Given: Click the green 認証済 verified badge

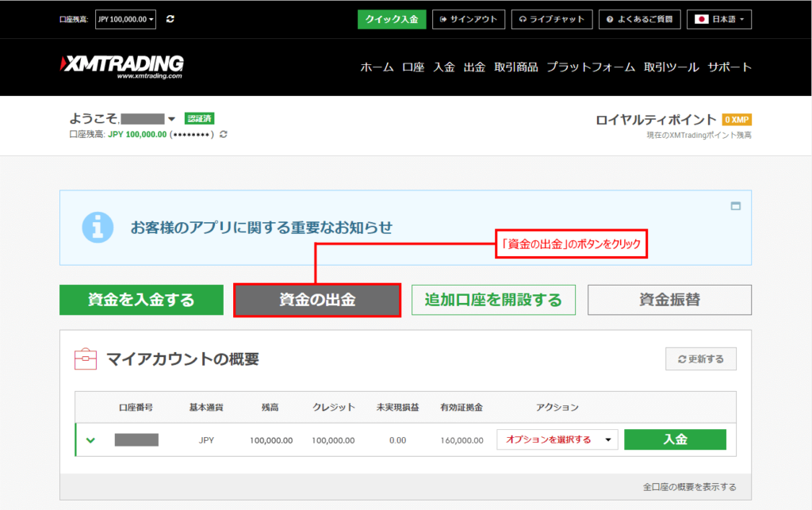Looking at the screenshot, I should pyautogui.click(x=199, y=119).
